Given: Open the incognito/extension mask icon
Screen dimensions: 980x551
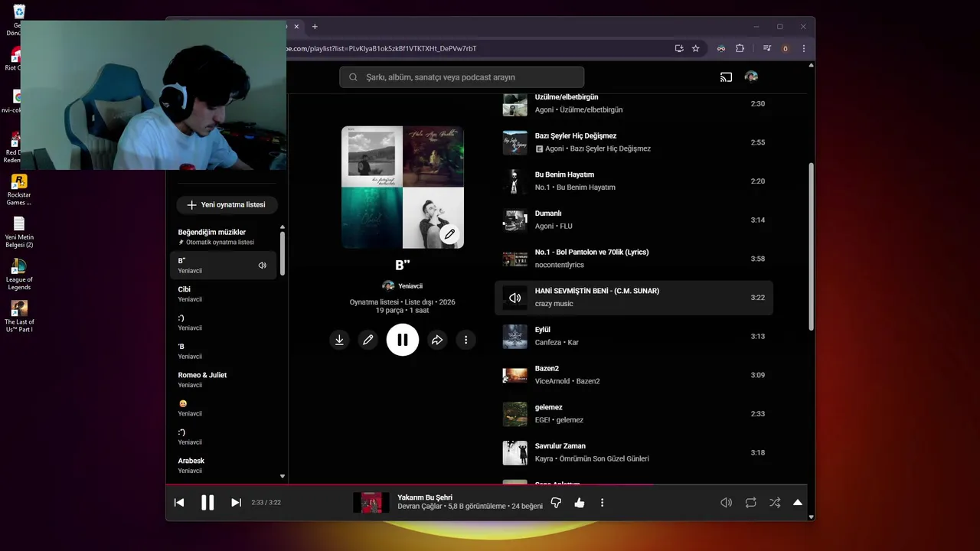Looking at the screenshot, I should pos(720,48).
